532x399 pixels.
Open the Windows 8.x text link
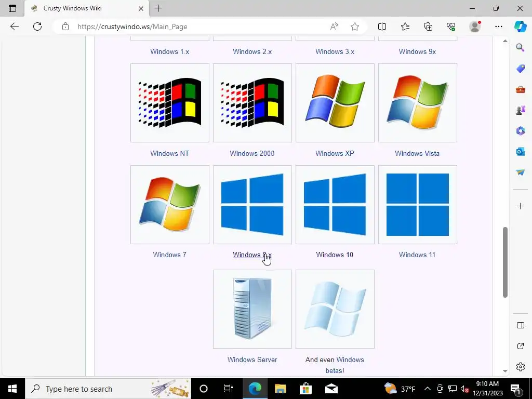point(252,255)
